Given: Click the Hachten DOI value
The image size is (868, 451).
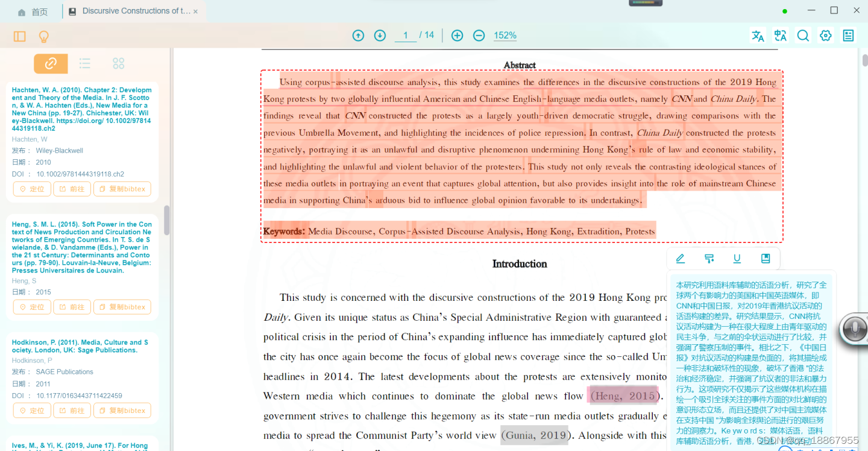Looking at the screenshot, I should [80, 174].
